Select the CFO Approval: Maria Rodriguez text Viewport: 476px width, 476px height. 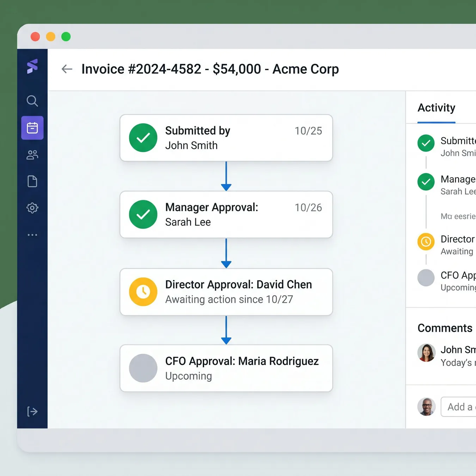click(x=242, y=361)
